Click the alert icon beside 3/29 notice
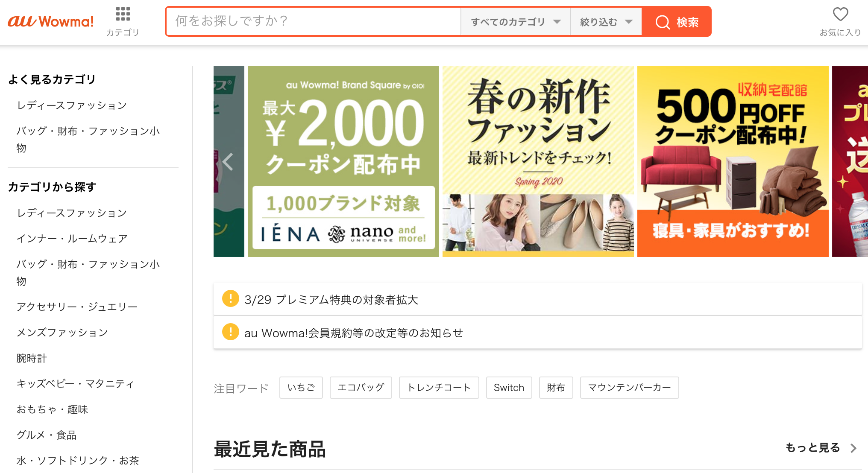The image size is (868, 473). [231, 299]
